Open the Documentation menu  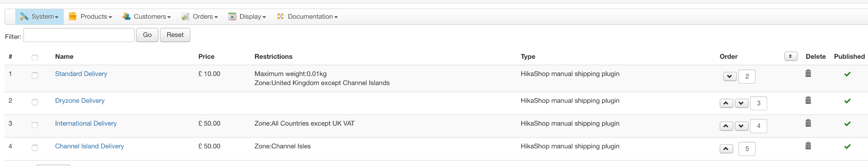point(307,17)
